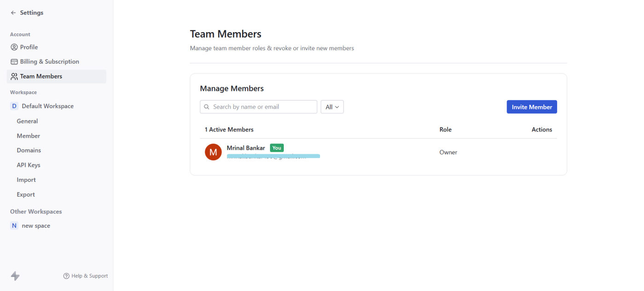The width and height of the screenshot is (644, 291).
Task: Click the lightning bolt logo icon
Action: [15, 276]
